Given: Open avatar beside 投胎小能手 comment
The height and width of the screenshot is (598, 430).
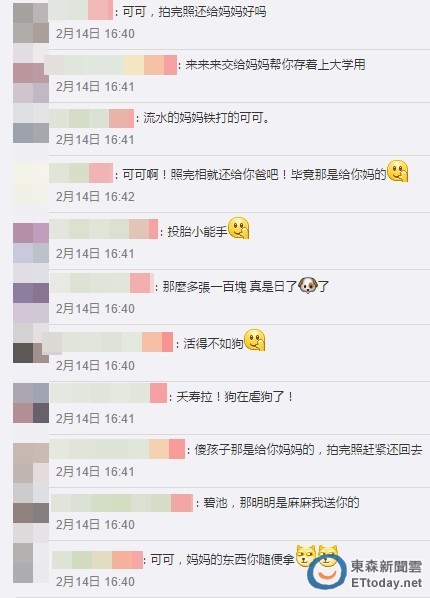Looking at the screenshot, I should tap(31, 243).
